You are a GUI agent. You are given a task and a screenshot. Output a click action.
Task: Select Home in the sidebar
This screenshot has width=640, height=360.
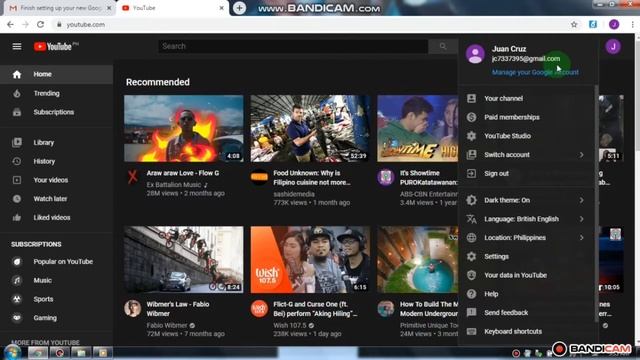[56, 74]
